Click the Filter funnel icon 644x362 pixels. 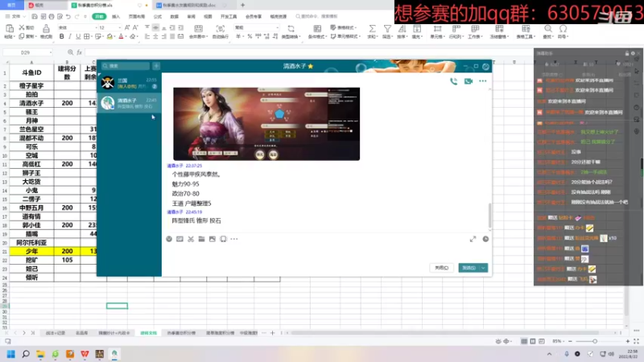(387, 29)
